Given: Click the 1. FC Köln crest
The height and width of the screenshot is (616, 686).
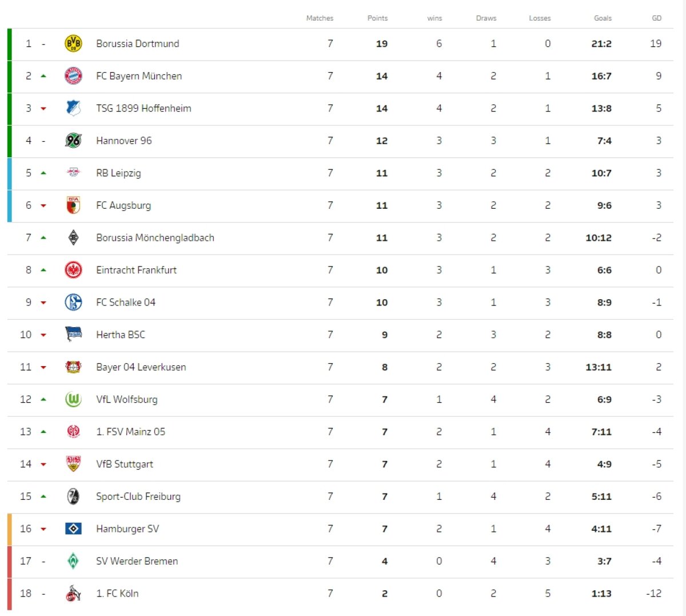Looking at the screenshot, I should [73, 594].
